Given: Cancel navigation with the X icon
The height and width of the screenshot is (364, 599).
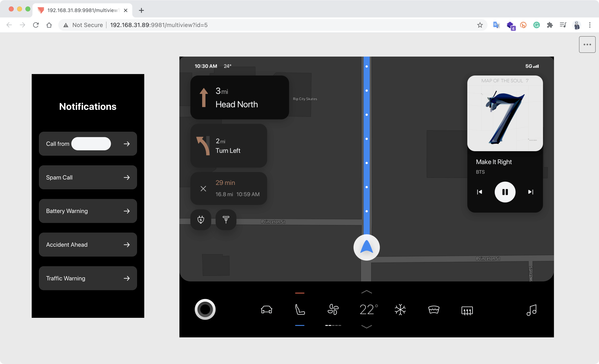Looking at the screenshot, I should pos(203,188).
